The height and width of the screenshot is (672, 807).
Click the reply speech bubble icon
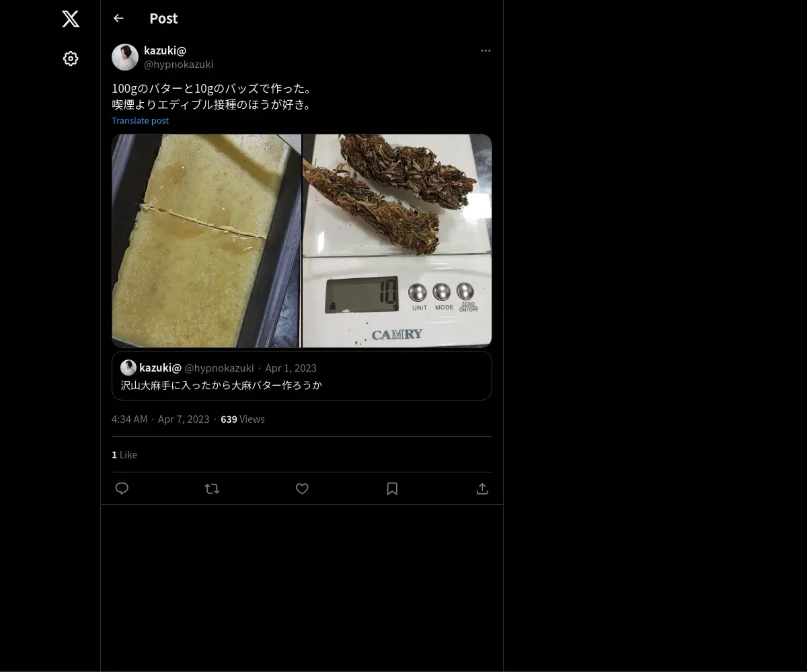(x=122, y=489)
